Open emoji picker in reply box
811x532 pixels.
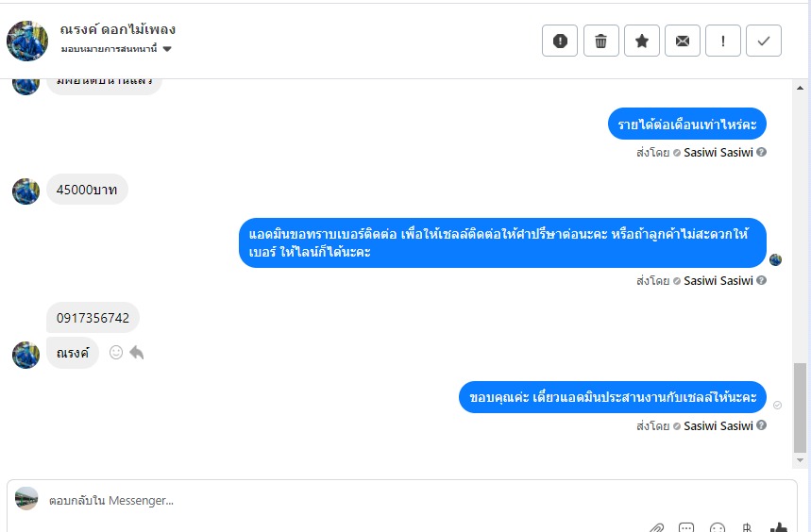pos(718,528)
